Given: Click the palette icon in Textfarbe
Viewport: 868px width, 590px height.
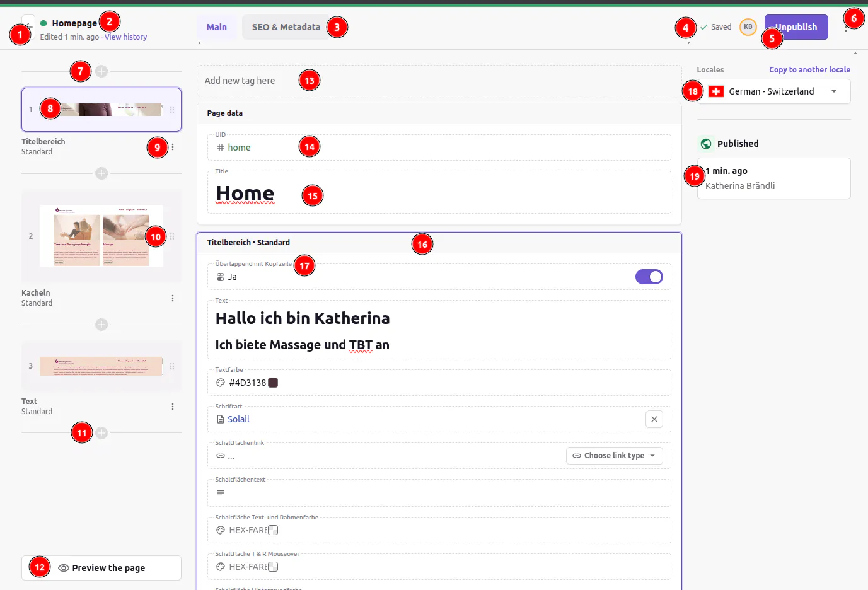Looking at the screenshot, I should click(x=221, y=383).
